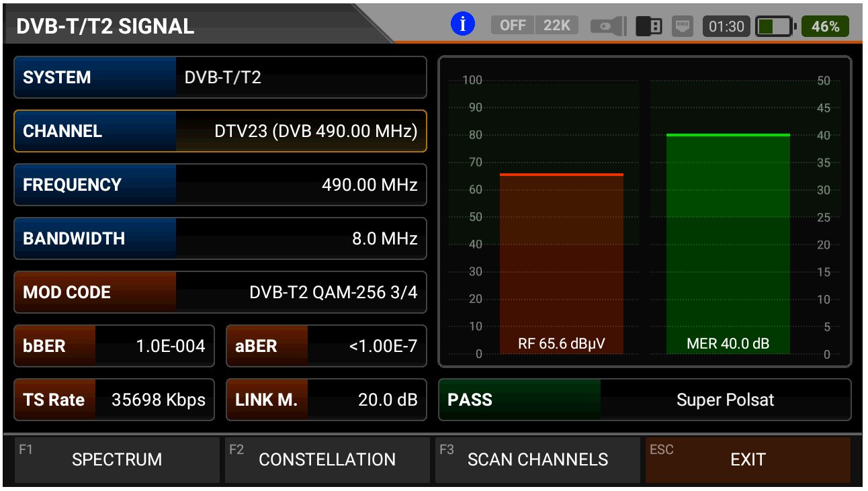Click the battery icon
The image size is (868, 491).
pos(775,26)
